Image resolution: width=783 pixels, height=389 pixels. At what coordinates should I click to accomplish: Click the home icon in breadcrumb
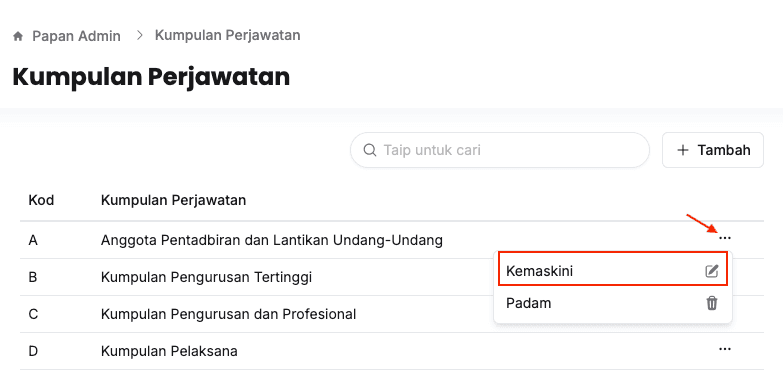[18, 36]
